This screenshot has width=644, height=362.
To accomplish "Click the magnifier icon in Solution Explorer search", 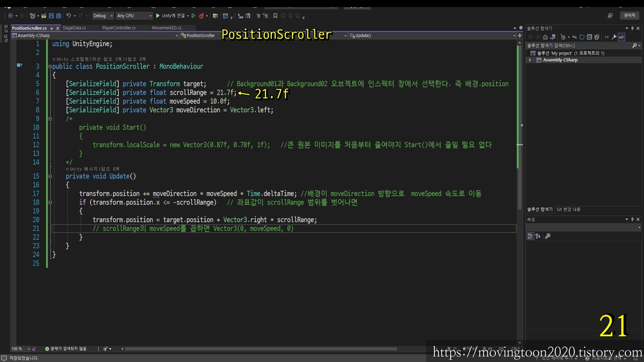I will pos(635,46).
